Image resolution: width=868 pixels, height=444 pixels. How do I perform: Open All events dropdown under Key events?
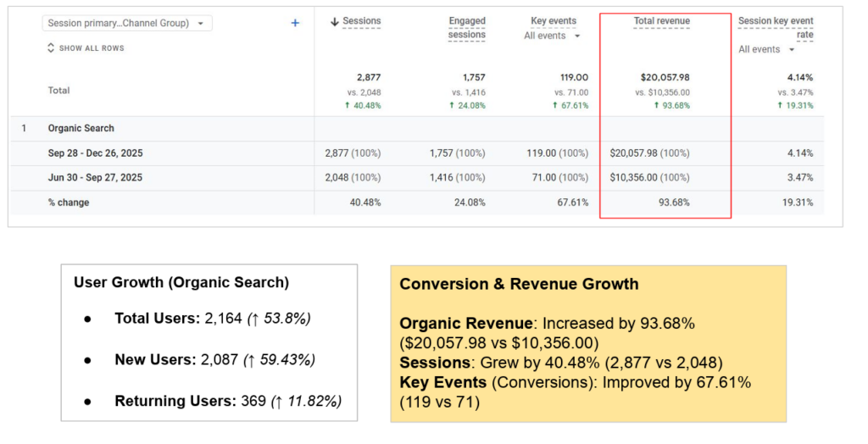pyautogui.click(x=552, y=36)
